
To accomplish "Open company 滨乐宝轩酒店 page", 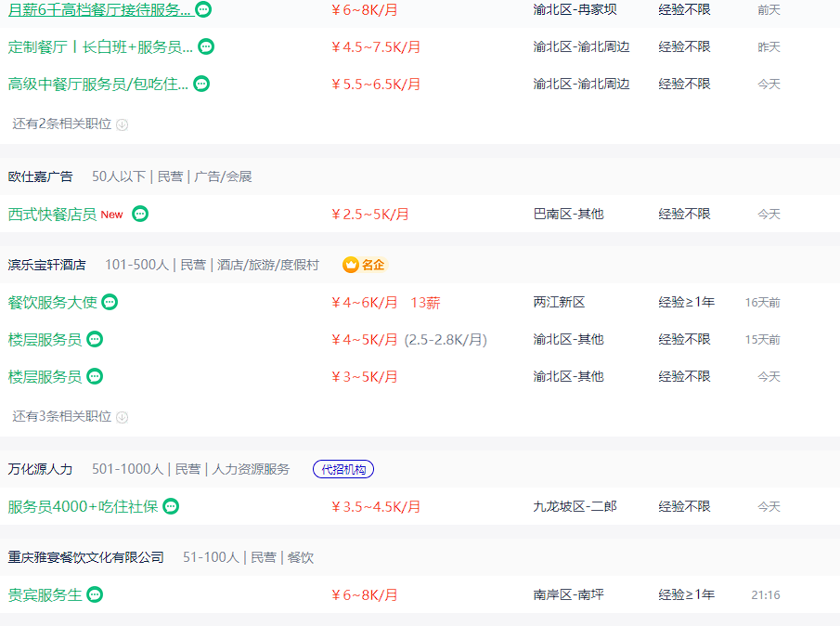I will pos(47,265).
